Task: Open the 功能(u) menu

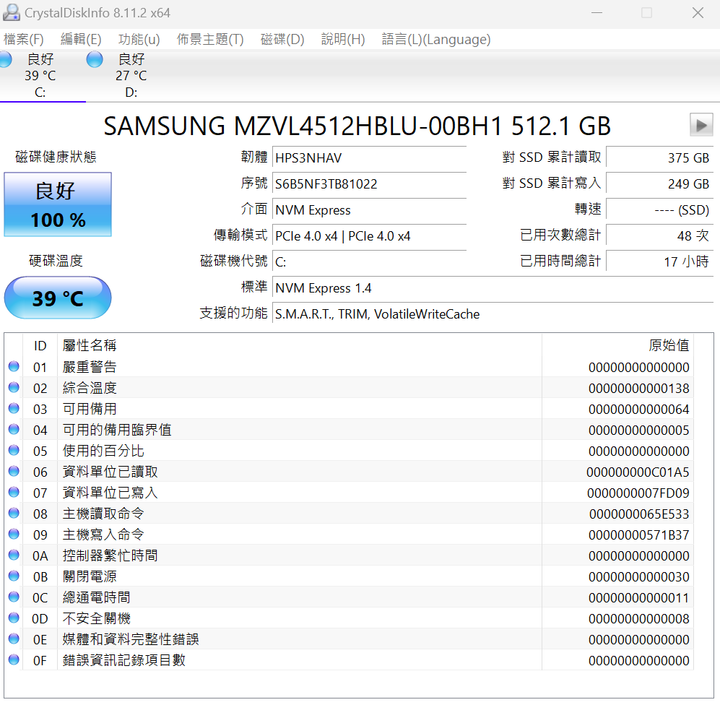Action: point(139,39)
